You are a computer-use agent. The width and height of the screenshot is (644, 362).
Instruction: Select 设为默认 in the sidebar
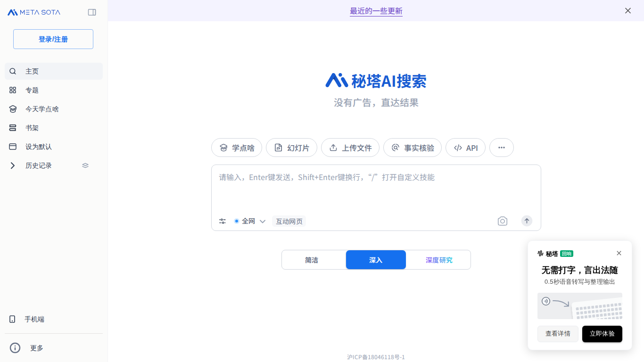(x=54, y=147)
